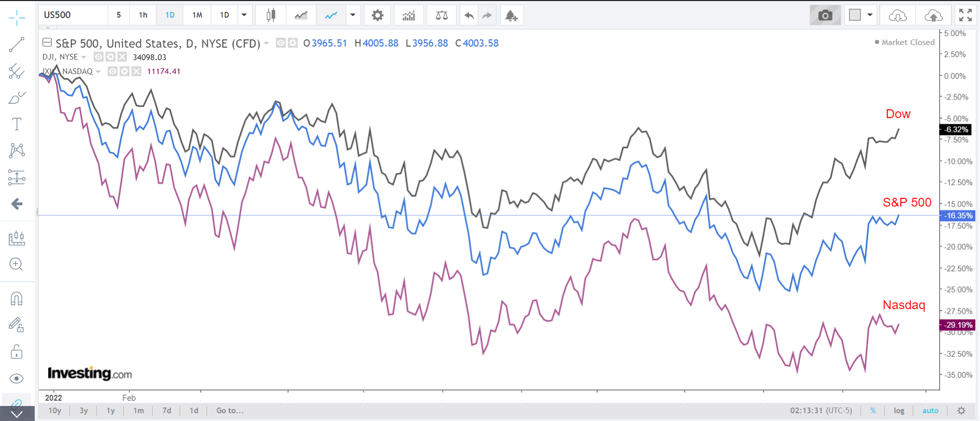Select the brush drawing tool
The height and width of the screenshot is (421, 980).
pos(17,98)
